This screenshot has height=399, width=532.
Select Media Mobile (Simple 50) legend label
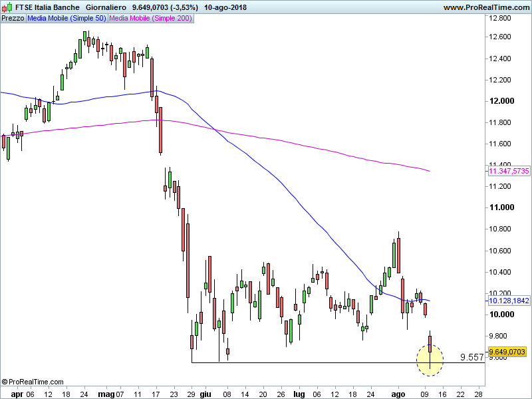[x=67, y=19]
